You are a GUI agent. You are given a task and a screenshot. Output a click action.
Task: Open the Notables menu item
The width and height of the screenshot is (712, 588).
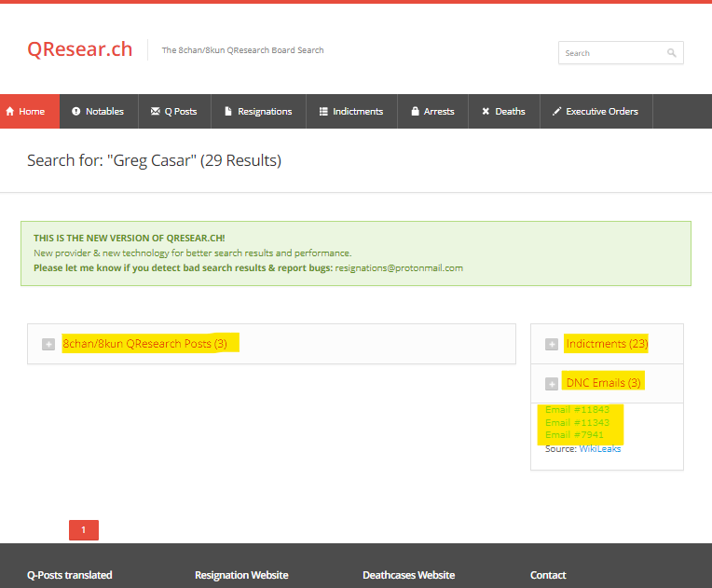click(x=99, y=111)
